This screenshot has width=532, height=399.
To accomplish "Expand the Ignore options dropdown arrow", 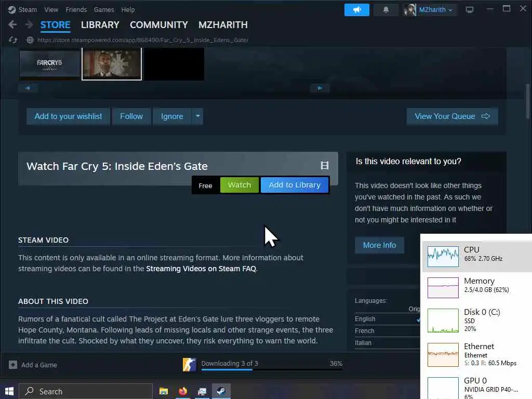I will click(x=198, y=116).
